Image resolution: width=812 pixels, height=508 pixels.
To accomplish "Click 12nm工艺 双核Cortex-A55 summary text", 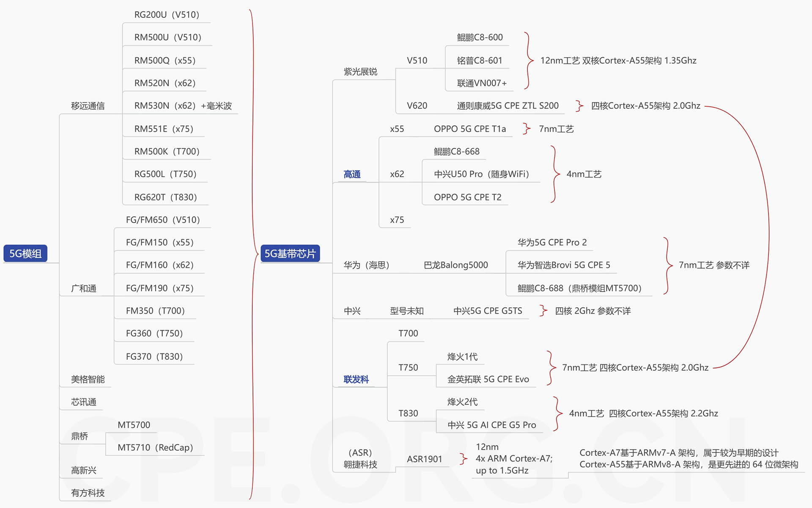I will (618, 61).
